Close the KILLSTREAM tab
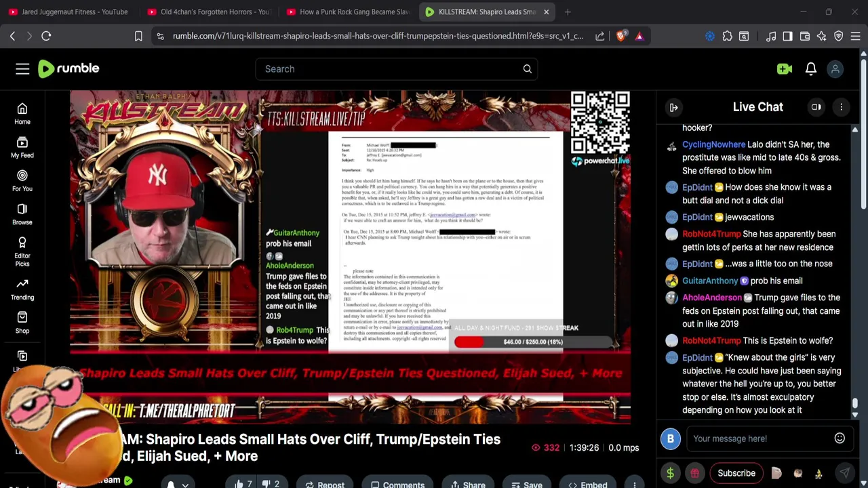 click(x=546, y=12)
